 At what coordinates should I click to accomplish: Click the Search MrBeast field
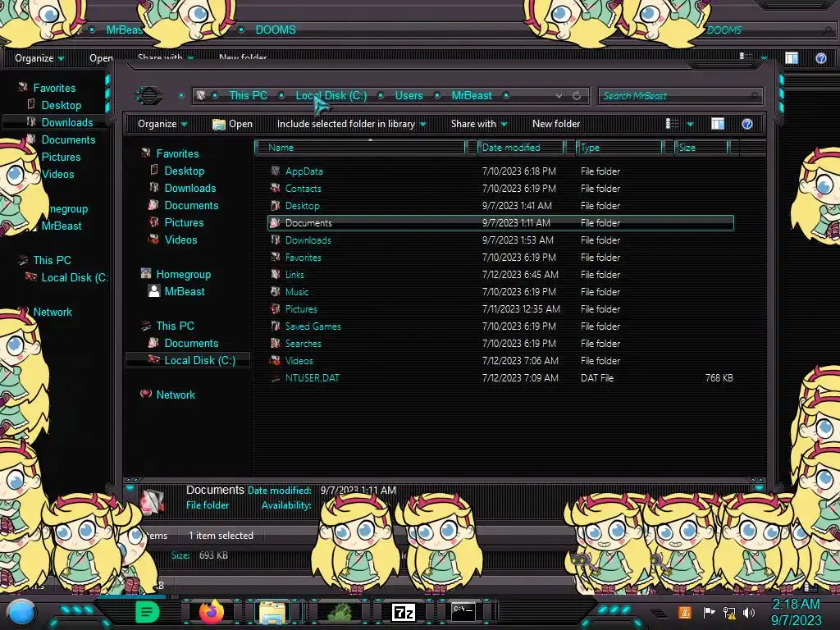click(x=679, y=96)
